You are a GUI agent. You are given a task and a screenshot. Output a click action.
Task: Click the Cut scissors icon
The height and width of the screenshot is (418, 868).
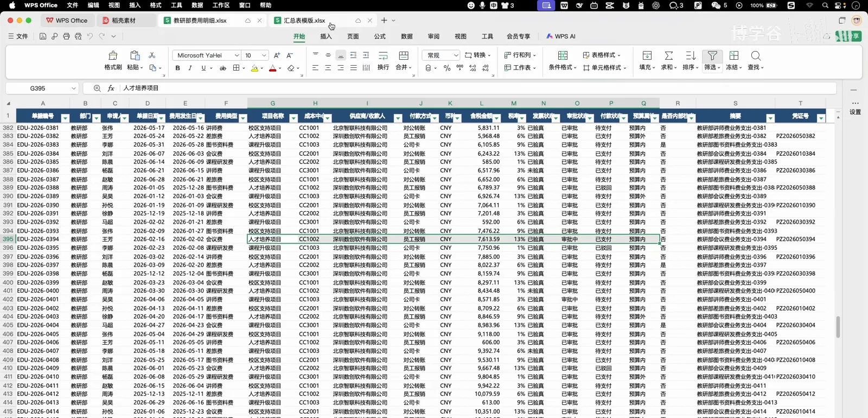pyautogui.click(x=152, y=55)
